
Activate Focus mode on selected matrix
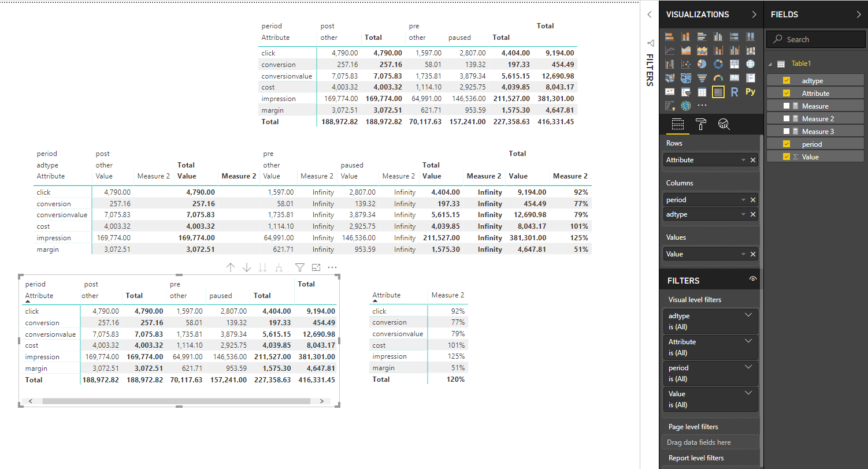316,267
